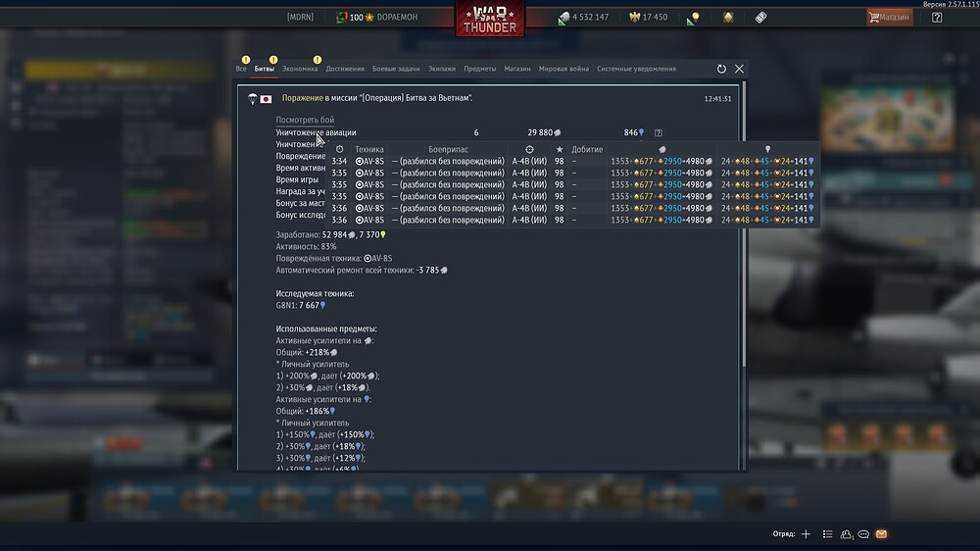Click the Активность: 83% line

click(x=306, y=246)
